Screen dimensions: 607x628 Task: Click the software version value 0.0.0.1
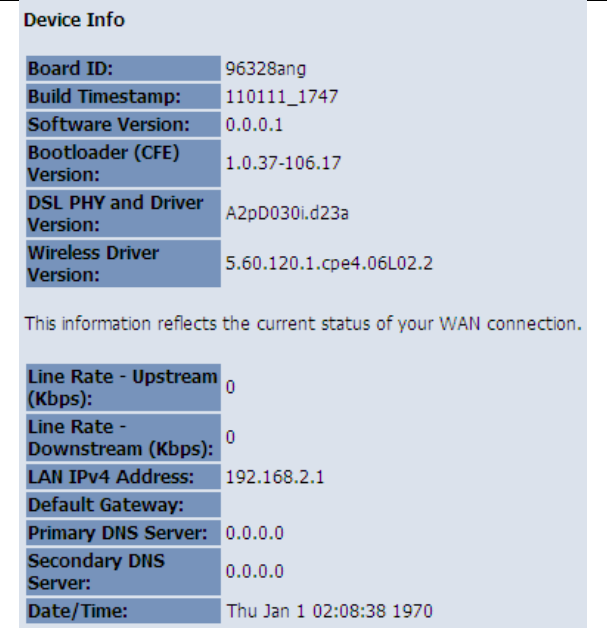[256, 125]
